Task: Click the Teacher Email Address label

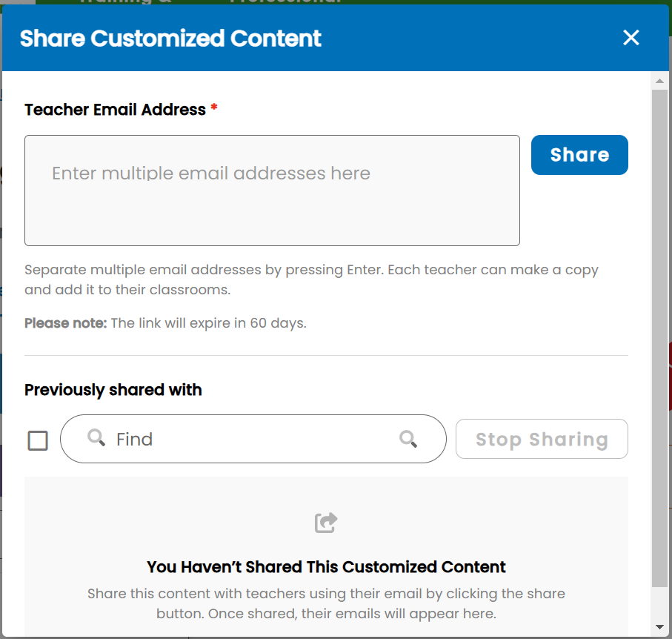Action: pos(116,110)
